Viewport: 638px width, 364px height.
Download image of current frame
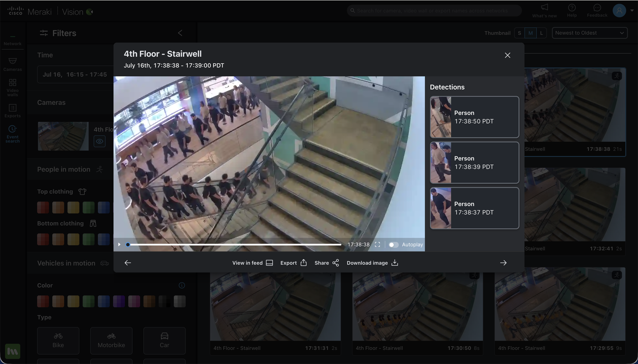coord(372,263)
